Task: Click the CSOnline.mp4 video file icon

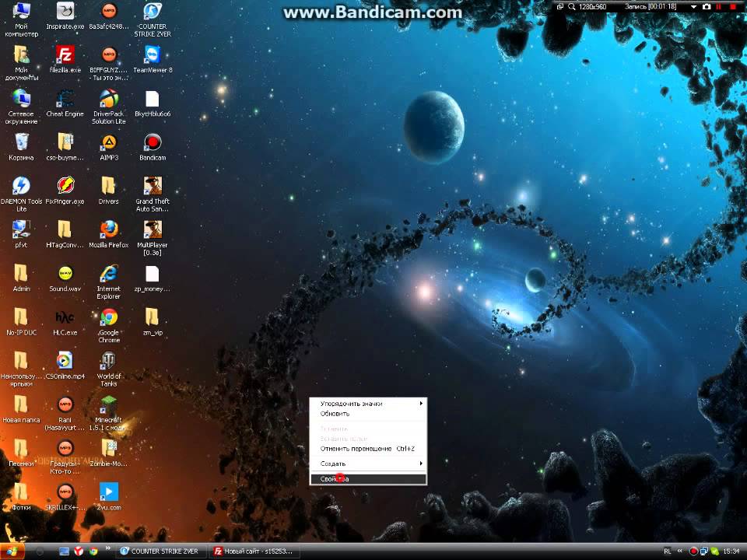Action: [x=65, y=366]
